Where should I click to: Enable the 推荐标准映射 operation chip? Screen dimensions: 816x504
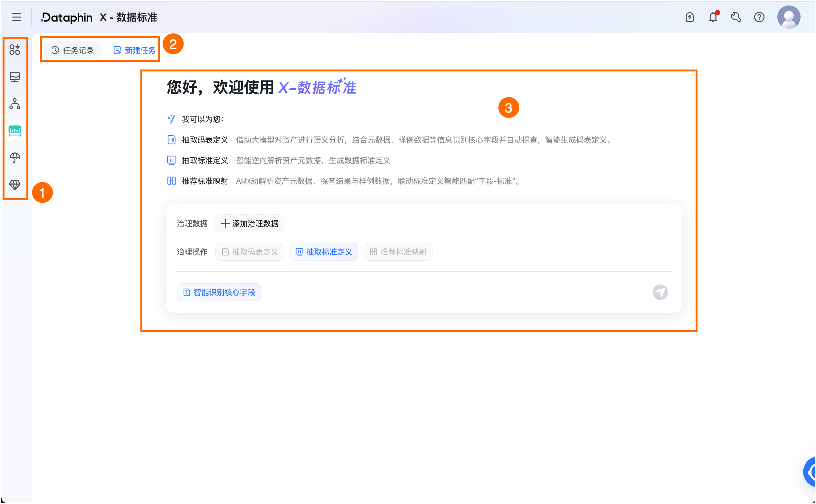397,252
